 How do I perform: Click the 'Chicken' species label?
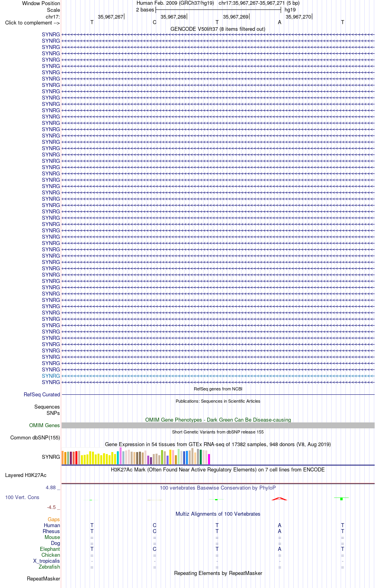pyautogui.click(x=51, y=555)
